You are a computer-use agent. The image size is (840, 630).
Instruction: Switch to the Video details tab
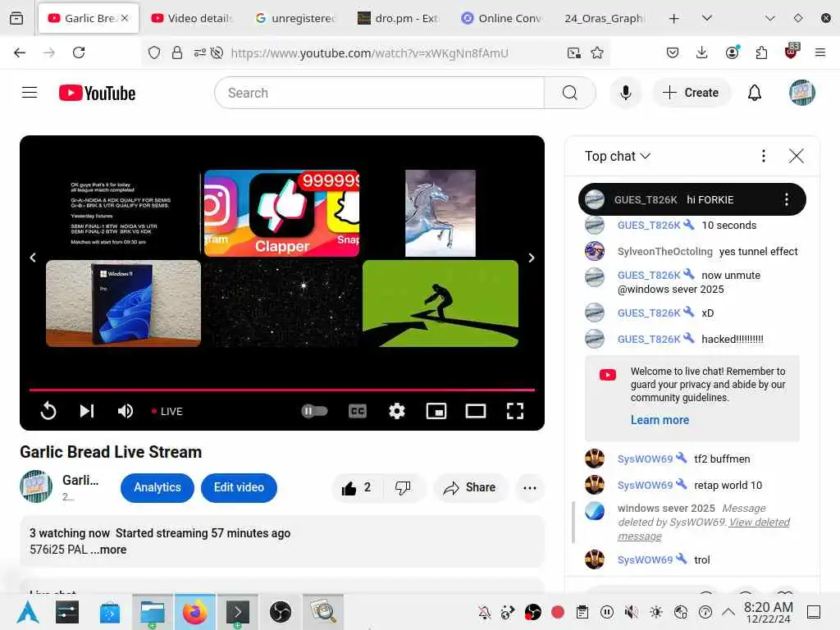pyautogui.click(x=192, y=18)
